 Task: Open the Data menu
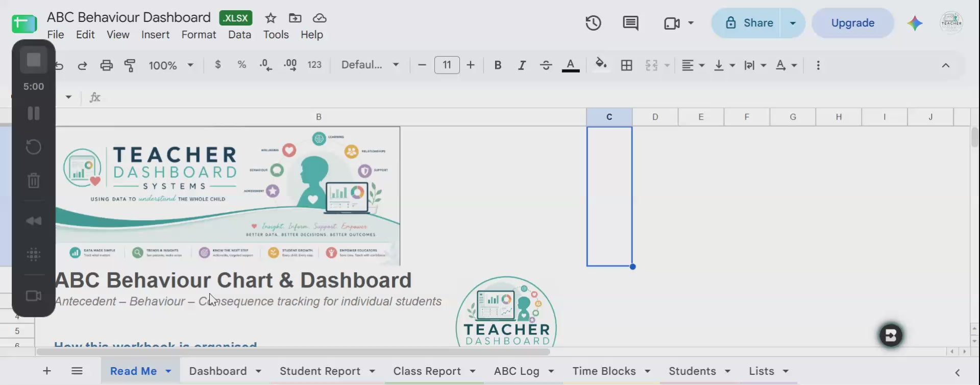click(239, 35)
